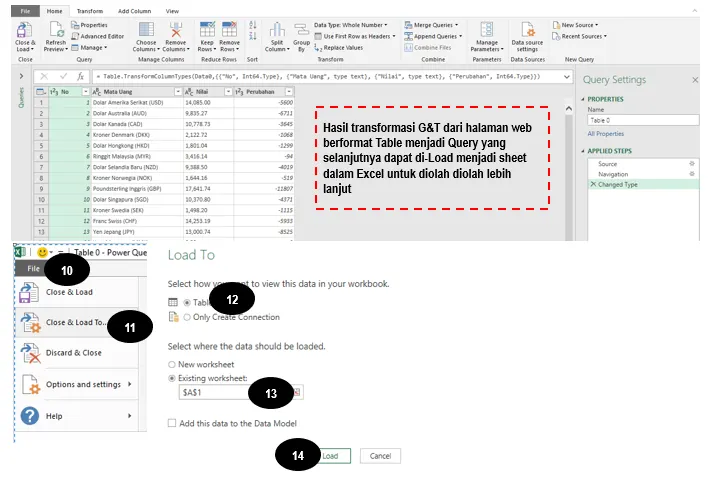Select the Existing worksheet radio button
This screenshot has height=477, width=710.
pyautogui.click(x=172, y=378)
